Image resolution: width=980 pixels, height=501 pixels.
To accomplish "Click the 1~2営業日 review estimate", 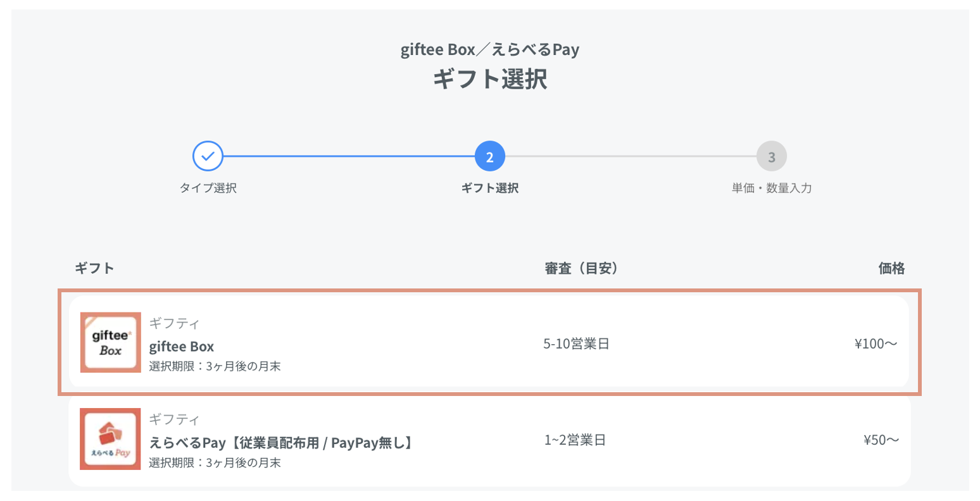I will (x=575, y=440).
